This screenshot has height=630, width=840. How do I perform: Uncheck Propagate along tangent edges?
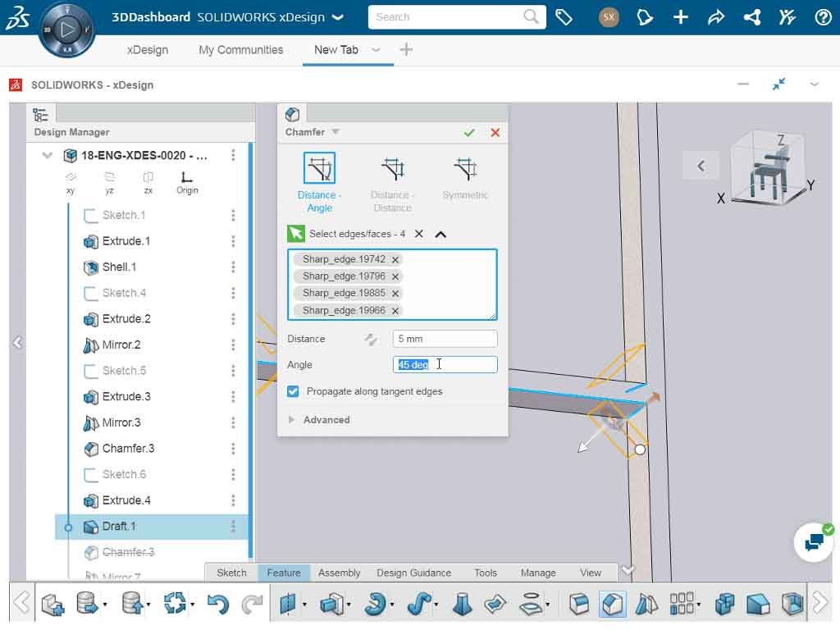click(293, 391)
